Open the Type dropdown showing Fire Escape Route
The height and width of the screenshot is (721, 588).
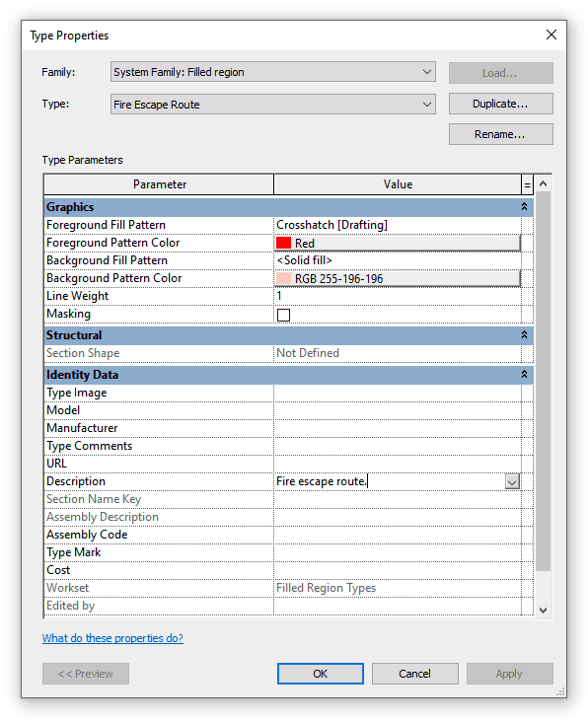pyautogui.click(x=273, y=105)
